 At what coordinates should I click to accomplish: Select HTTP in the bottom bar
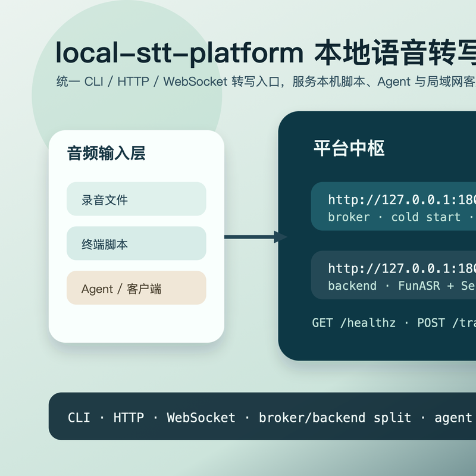coord(129,418)
